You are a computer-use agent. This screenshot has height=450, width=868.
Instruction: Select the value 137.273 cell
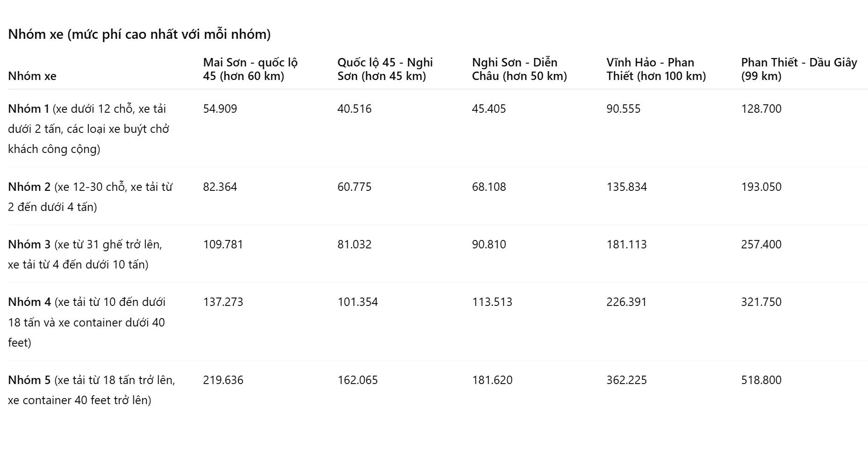click(223, 302)
